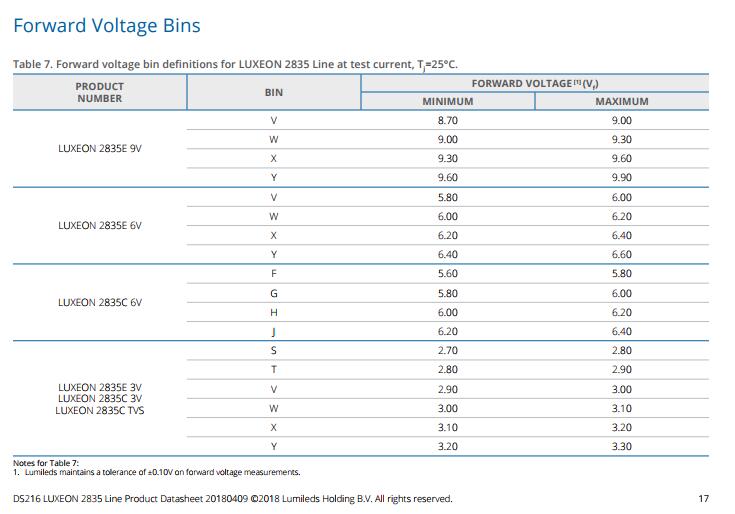The width and height of the screenshot is (735, 514).
Task: Click minimum 6.20 in 2835E 6V bin X row
Action: point(448,235)
